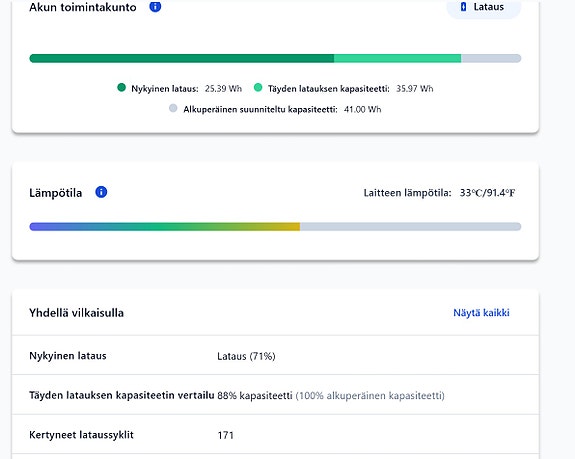Image resolution: width=575 pixels, height=459 pixels.
Task: Click dark green Nykyinen lataus legend dot
Action: point(121,88)
